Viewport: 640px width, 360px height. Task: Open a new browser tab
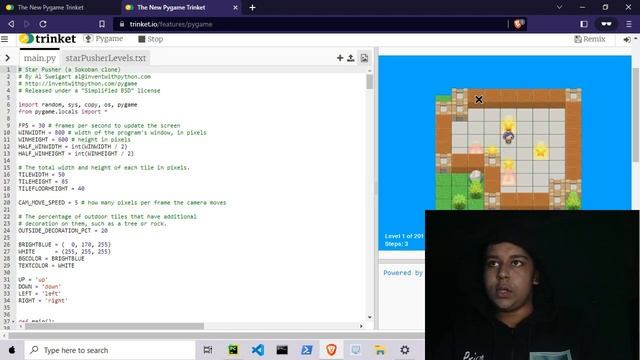pos(252,7)
